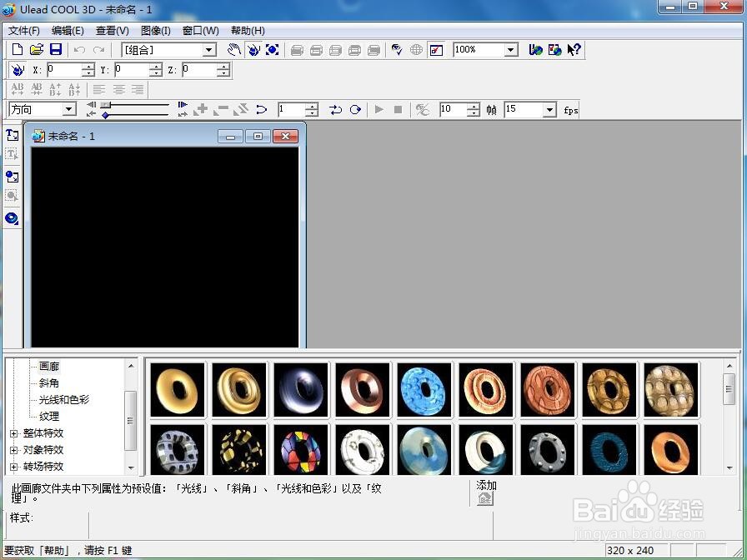Screen dimensions: 747x560
Task: Click the total frames field showing 10
Action: click(453, 110)
